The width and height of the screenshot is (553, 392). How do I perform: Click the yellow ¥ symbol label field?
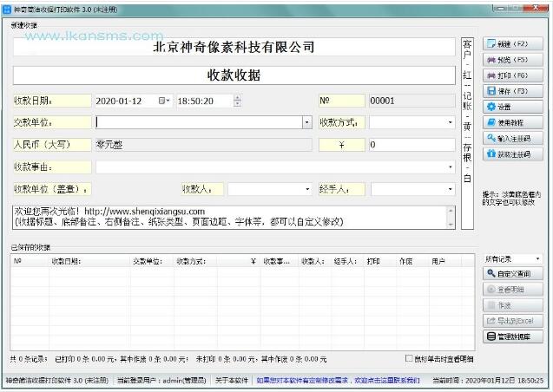[342, 145]
